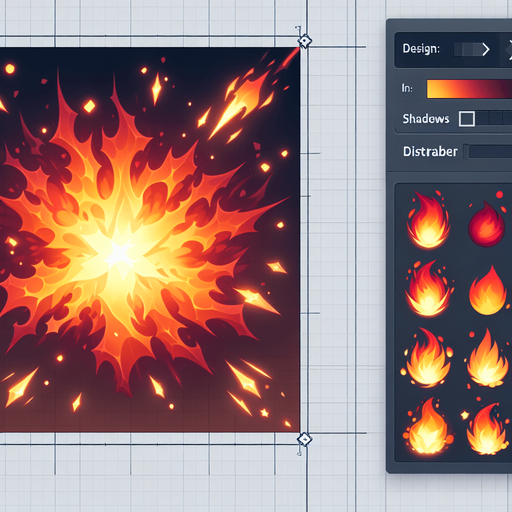Adjust the Shadows slider track
The height and width of the screenshot is (512, 512).
(494, 118)
